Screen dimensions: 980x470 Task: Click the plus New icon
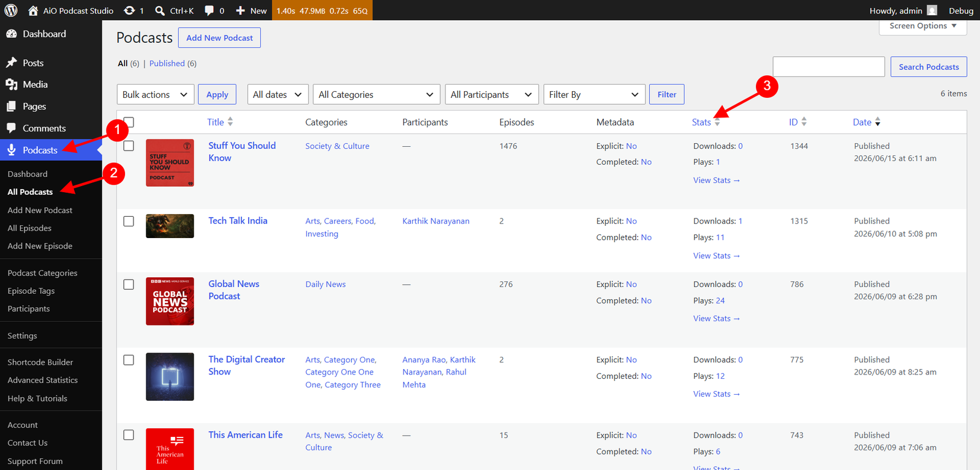pos(240,10)
